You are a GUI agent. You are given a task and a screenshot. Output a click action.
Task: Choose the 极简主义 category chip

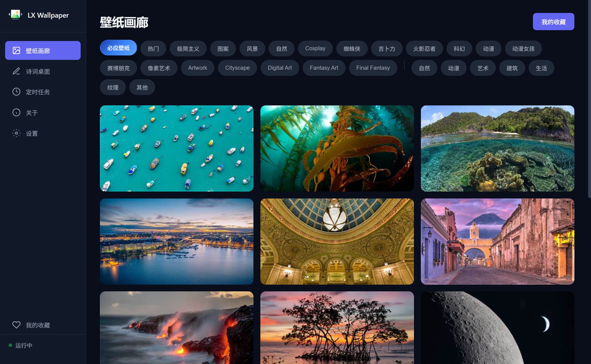188,49
